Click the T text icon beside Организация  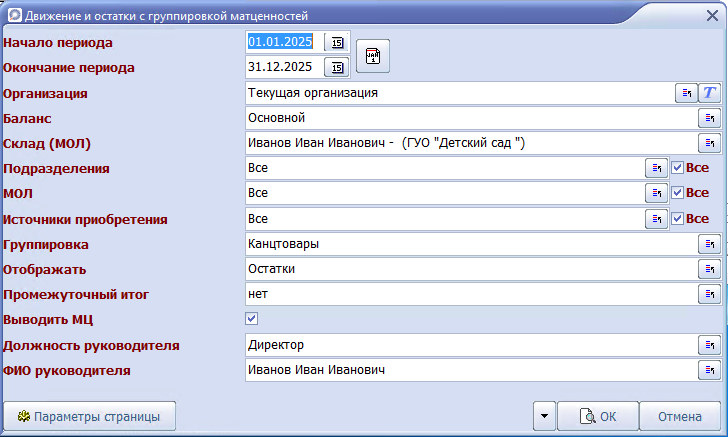709,93
